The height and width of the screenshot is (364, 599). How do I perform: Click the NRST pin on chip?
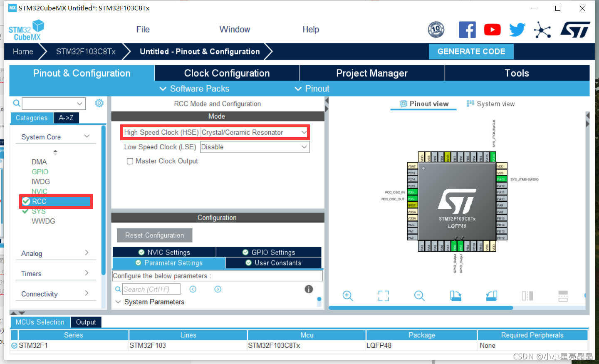[x=412, y=205]
